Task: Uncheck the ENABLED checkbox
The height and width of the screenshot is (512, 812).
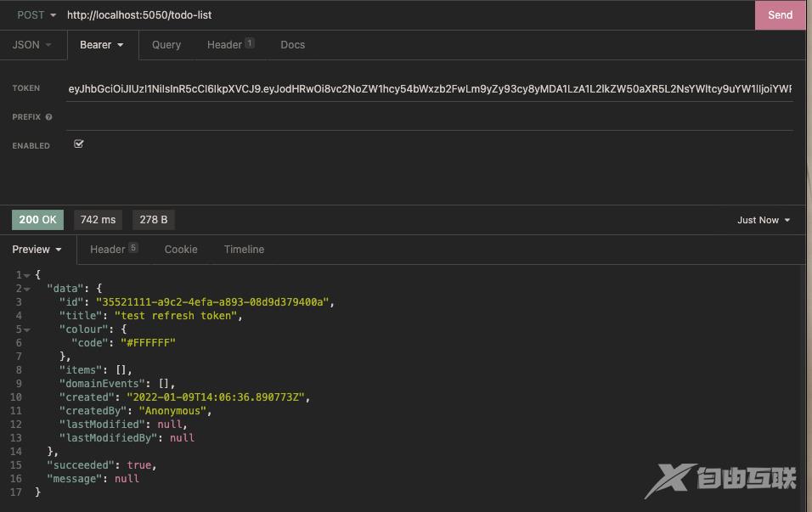Action: tap(79, 144)
